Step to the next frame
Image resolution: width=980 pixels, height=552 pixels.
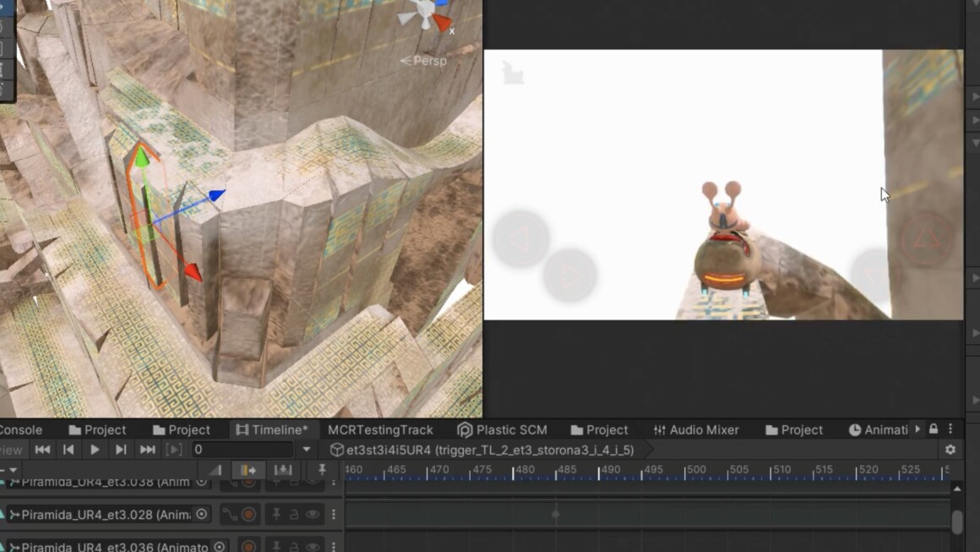[x=121, y=450]
